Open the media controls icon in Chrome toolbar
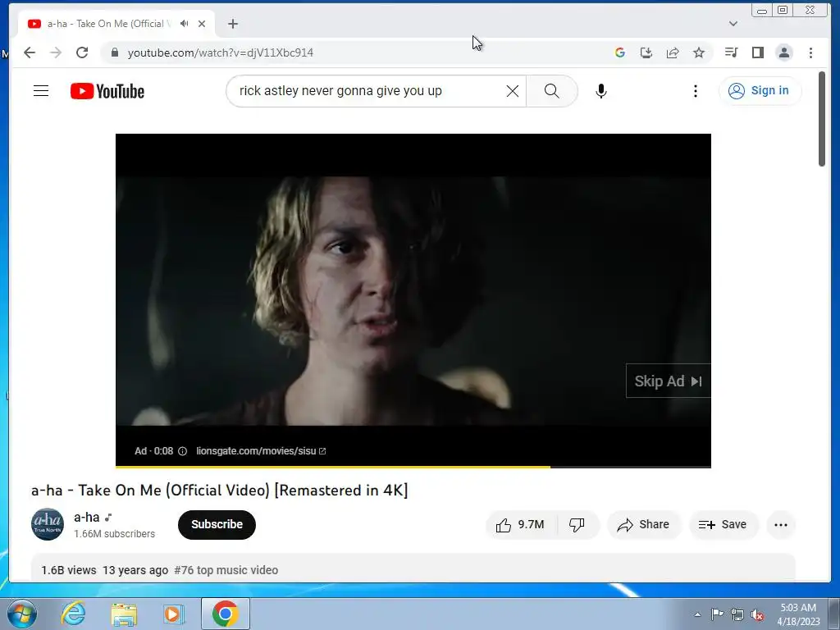 pyautogui.click(x=731, y=52)
